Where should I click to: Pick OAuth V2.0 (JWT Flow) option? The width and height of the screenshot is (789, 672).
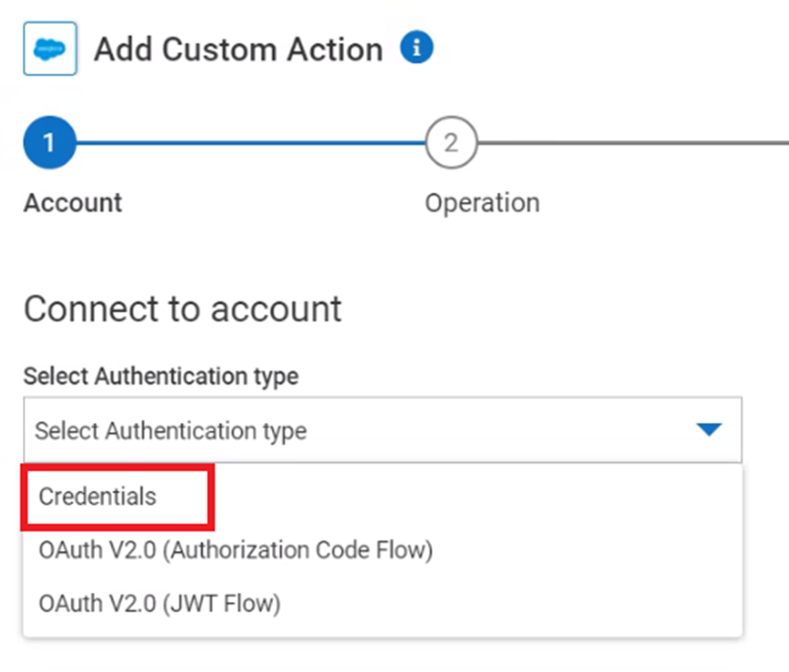159,602
